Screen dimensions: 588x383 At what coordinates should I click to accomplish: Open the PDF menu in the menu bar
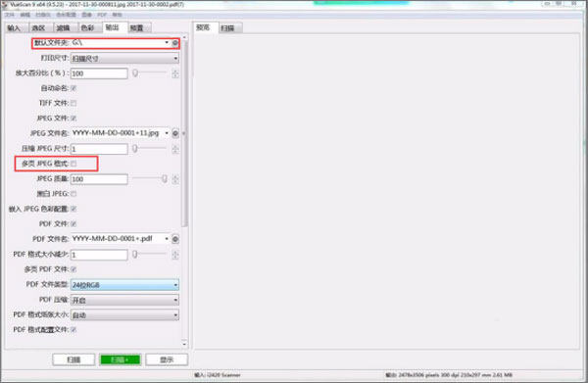tap(102, 15)
